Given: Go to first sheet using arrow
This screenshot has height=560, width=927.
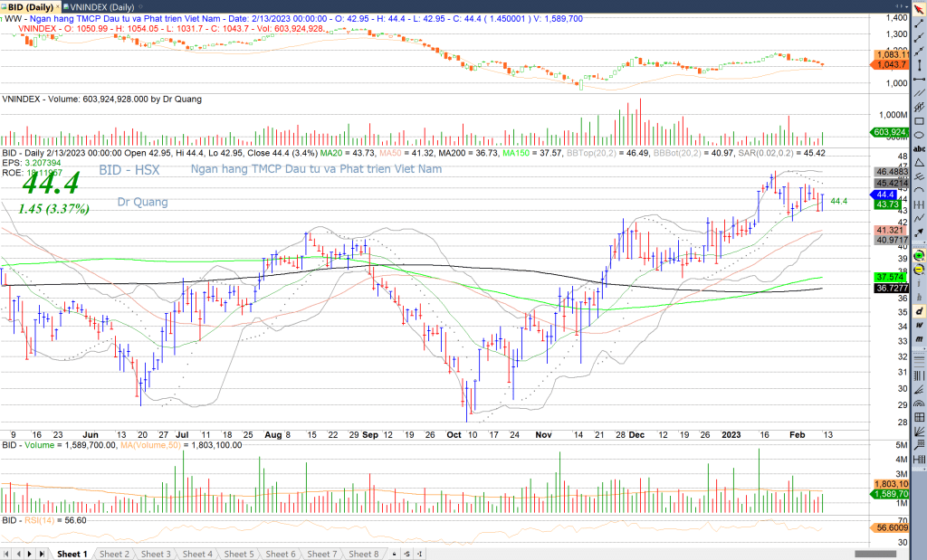Looking at the screenshot, I should click(7, 554).
